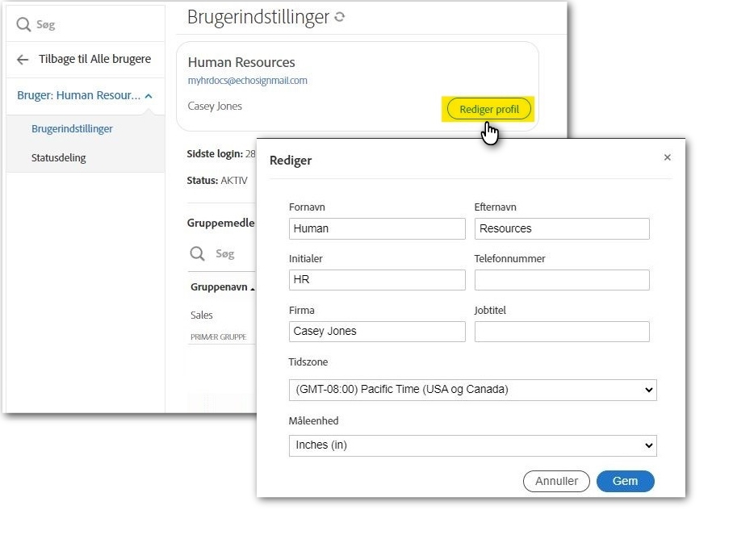Save changes with the Gem button

tap(625, 481)
